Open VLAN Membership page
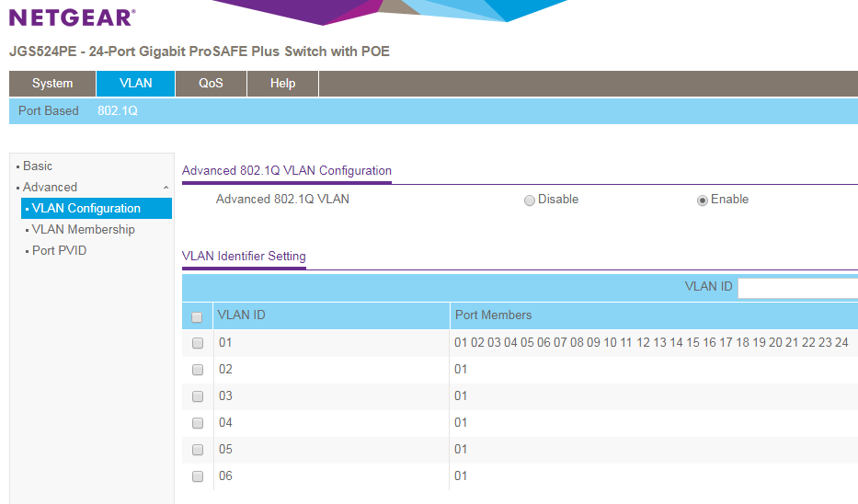Image resolution: width=858 pixels, height=504 pixels. (x=83, y=229)
